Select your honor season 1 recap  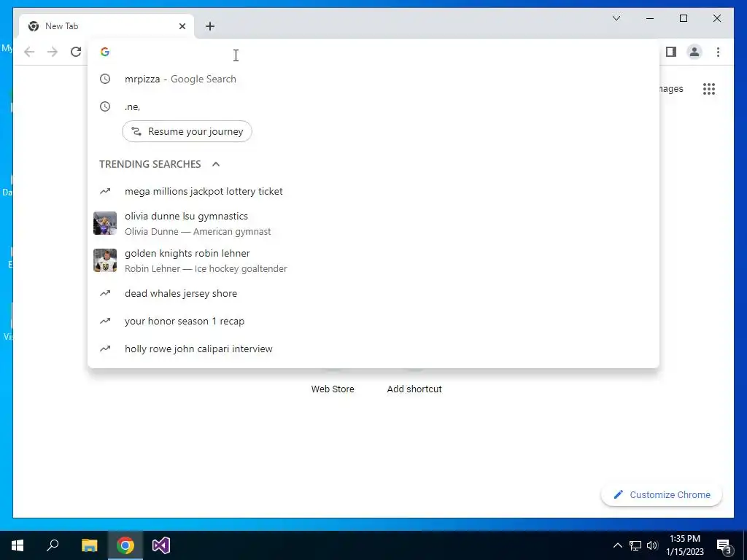pyautogui.click(x=373, y=321)
